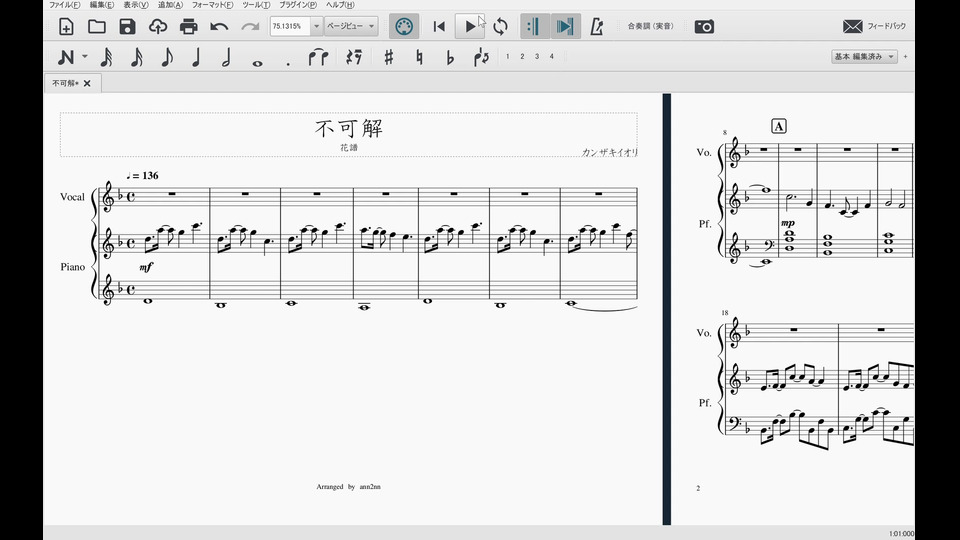
Task: Toggle pan score during playback
Action: (x=565, y=26)
